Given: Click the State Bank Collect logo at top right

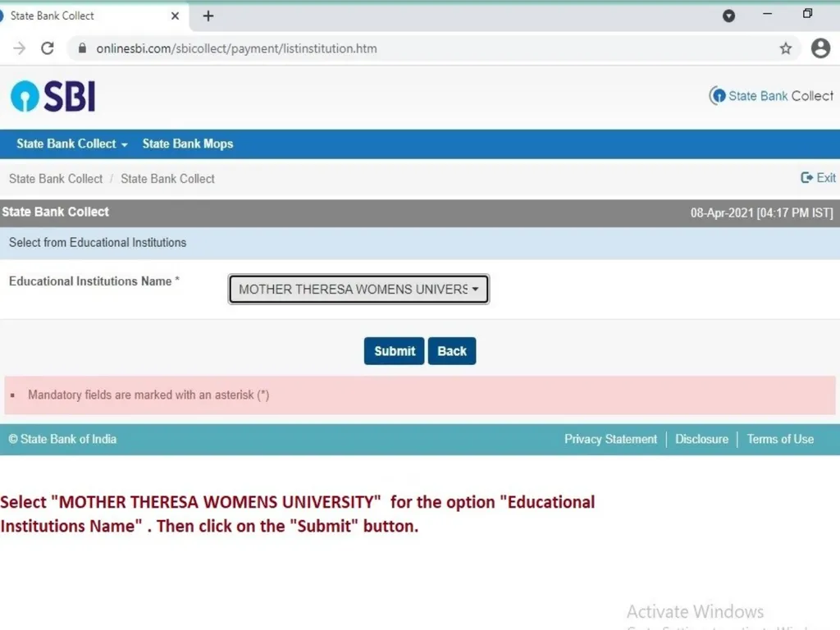Looking at the screenshot, I should [771, 96].
